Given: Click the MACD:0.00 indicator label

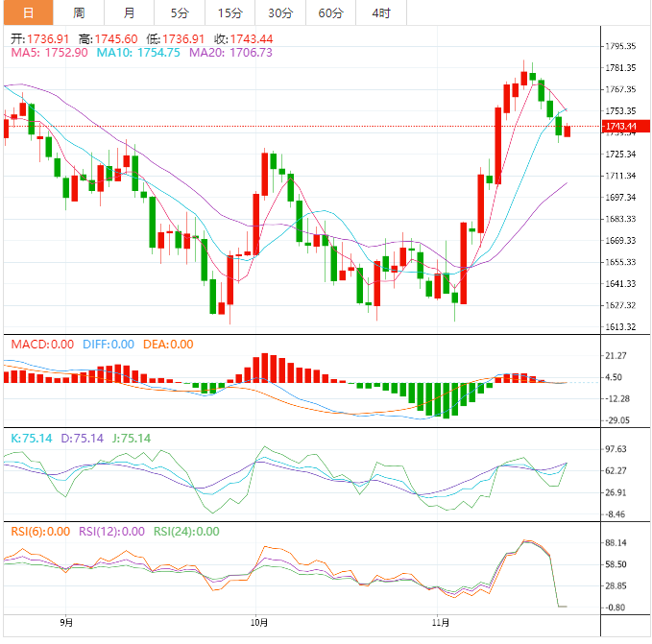Looking at the screenshot, I should (x=41, y=345).
